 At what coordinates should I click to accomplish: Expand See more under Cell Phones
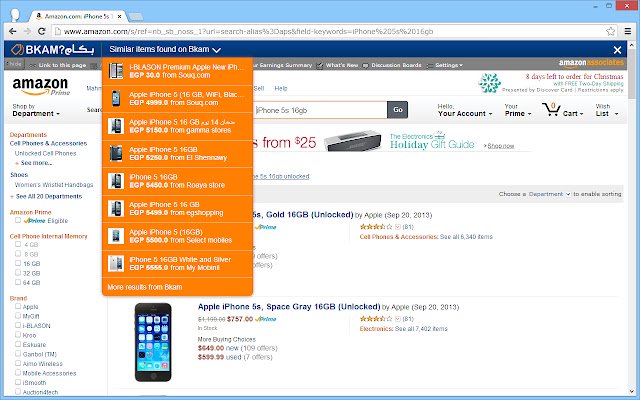pyautogui.click(x=33, y=163)
